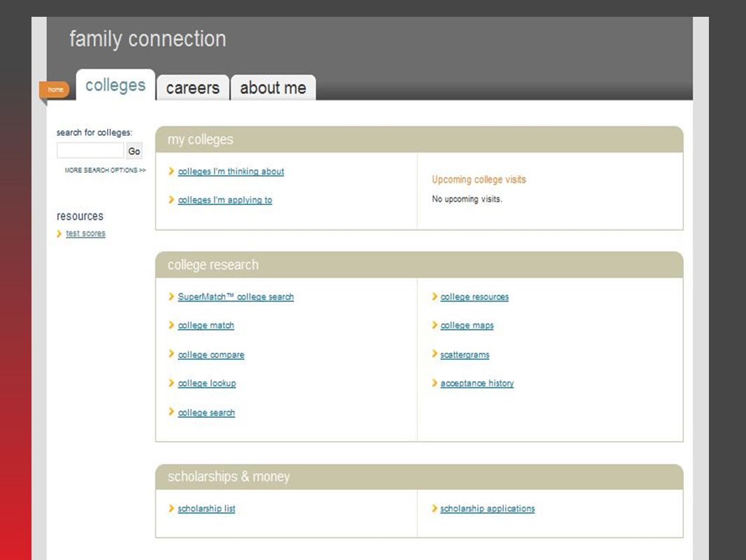Click the family connection title
The height and width of the screenshot is (560, 746).
[148, 39]
